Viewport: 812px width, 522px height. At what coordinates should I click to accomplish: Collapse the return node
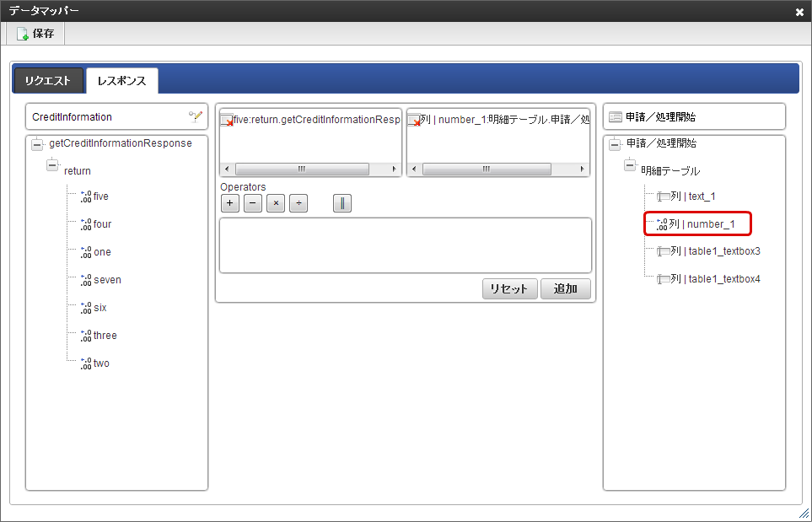tap(52, 166)
